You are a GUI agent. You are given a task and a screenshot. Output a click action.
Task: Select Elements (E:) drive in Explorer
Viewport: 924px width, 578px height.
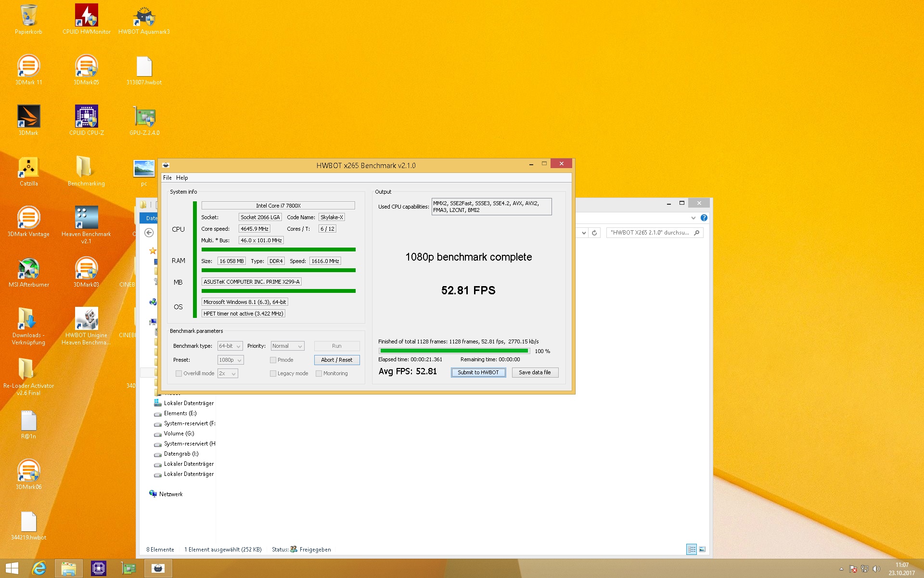180,413
